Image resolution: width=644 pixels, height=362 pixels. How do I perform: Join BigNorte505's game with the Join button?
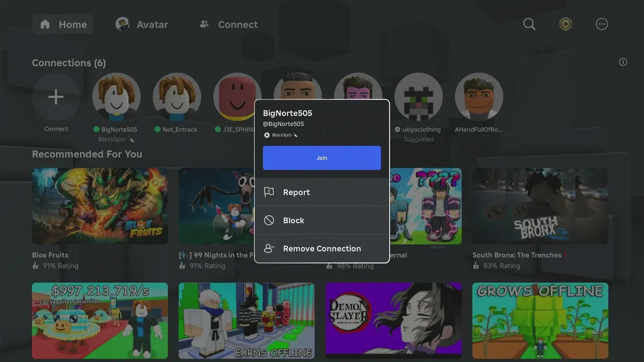pyautogui.click(x=322, y=158)
